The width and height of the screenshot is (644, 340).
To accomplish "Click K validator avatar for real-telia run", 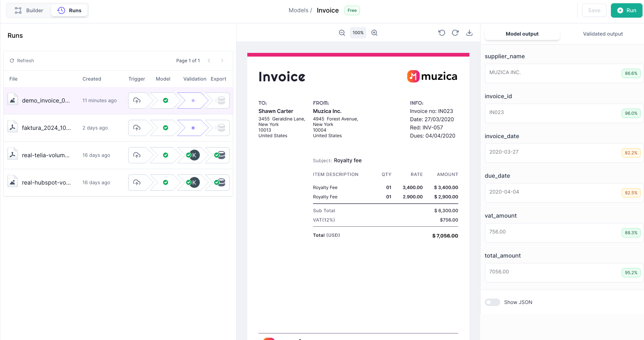I will (194, 155).
